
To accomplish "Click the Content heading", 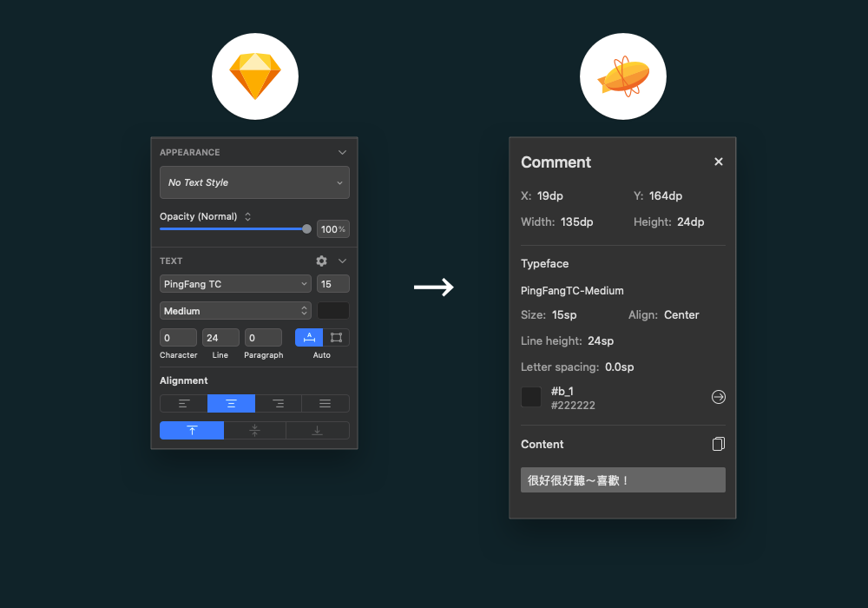I will (x=542, y=444).
